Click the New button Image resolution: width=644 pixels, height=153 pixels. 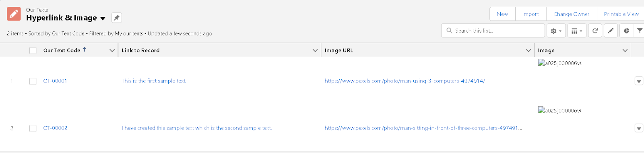pos(502,14)
